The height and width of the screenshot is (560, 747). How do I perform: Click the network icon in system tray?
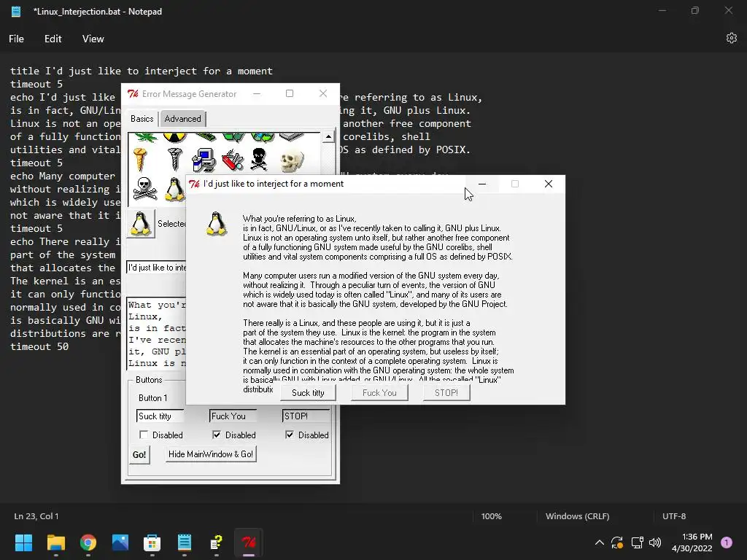(x=637, y=542)
